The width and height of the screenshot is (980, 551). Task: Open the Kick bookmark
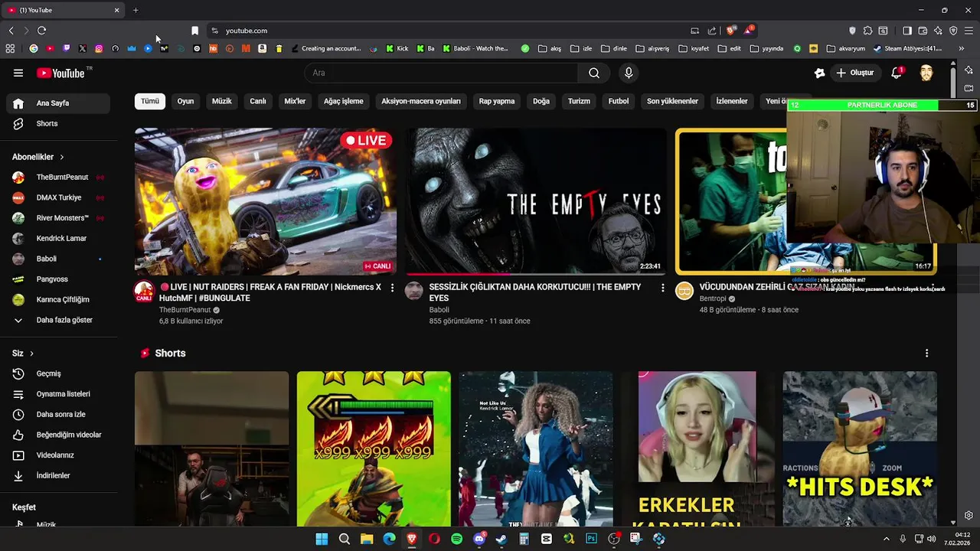[x=398, y=48]
